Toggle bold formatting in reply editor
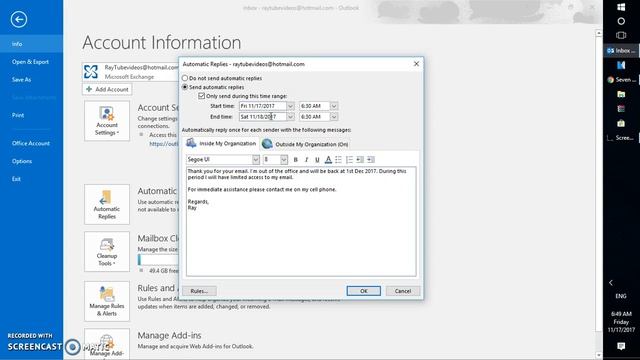640x360 pixels. pos(296,160)
